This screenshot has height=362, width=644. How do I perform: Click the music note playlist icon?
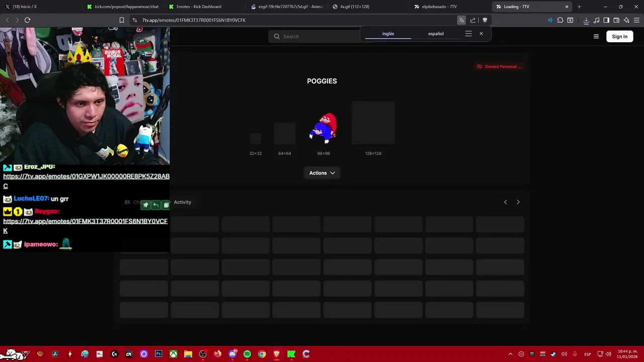point(596,20)
